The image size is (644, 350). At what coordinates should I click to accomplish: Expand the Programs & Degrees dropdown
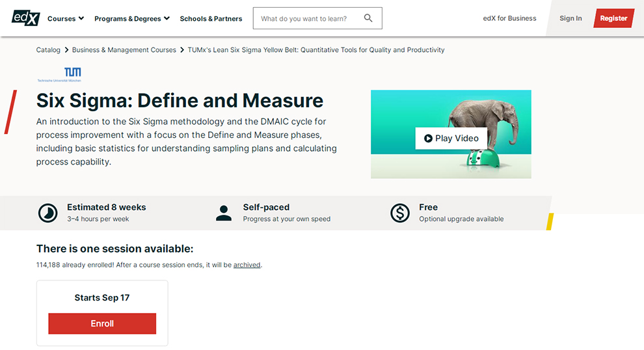tap(132, 18)
